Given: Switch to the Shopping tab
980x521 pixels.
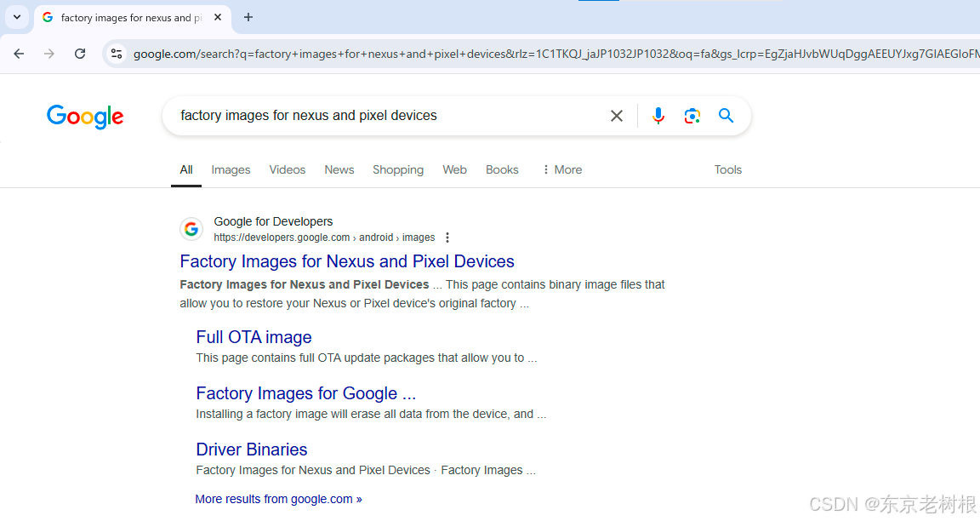Looking at the screenshot, I should pyautogui.click(x=398, y=170).
